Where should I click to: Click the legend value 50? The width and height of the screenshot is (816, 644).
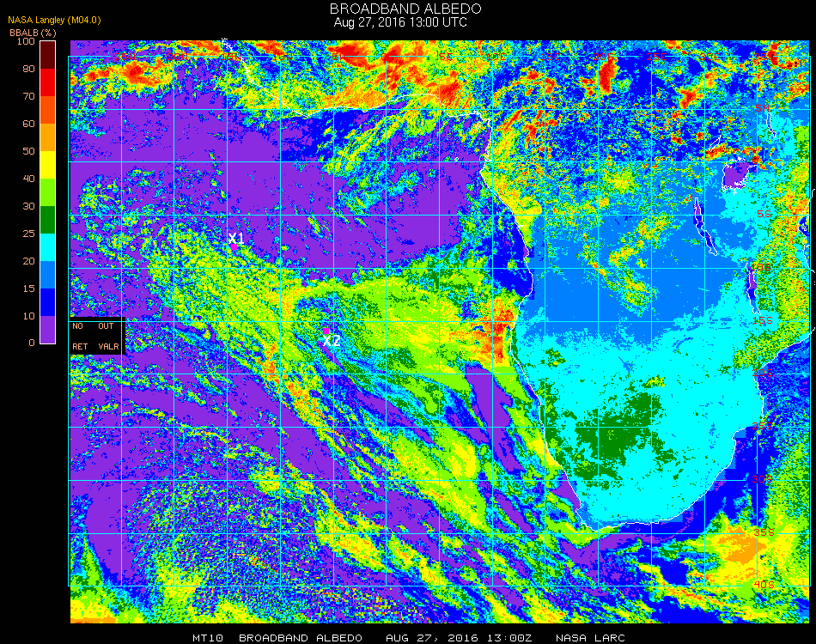tap(28, 151)
